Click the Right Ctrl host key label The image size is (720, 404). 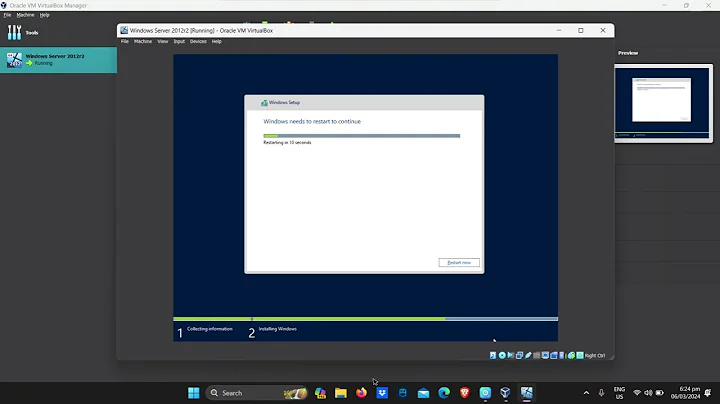(x=595, y=355)
